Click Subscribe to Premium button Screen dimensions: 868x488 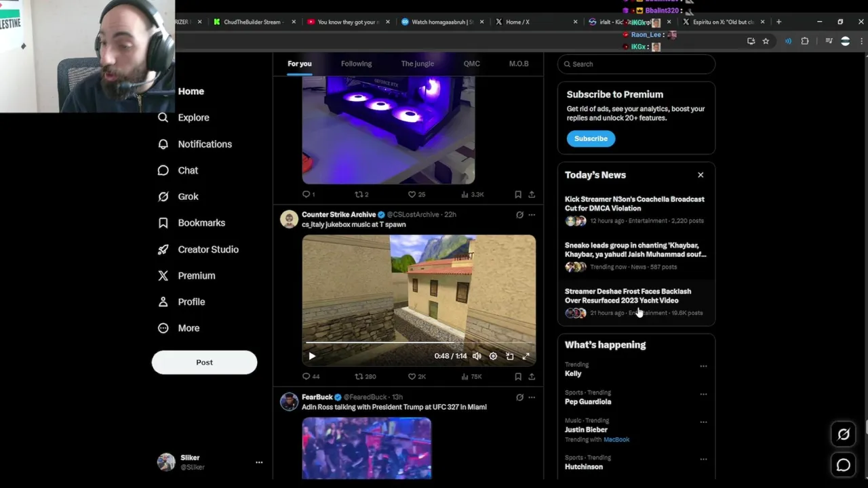click(x=591, y=138)
